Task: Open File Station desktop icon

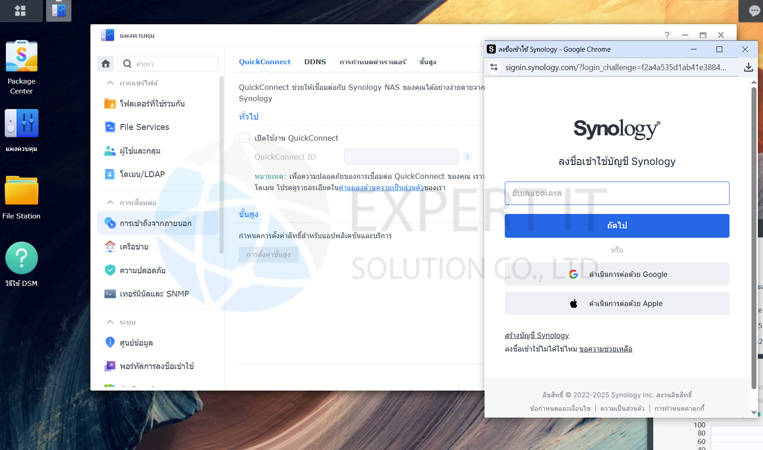Action: click(21, 198)
